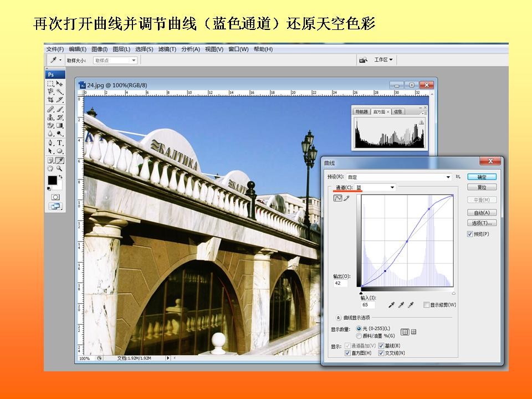Pick the black point eyedropper in Curves
The height and width of the screenshot is (399, 532).
[x=392, y=305]
